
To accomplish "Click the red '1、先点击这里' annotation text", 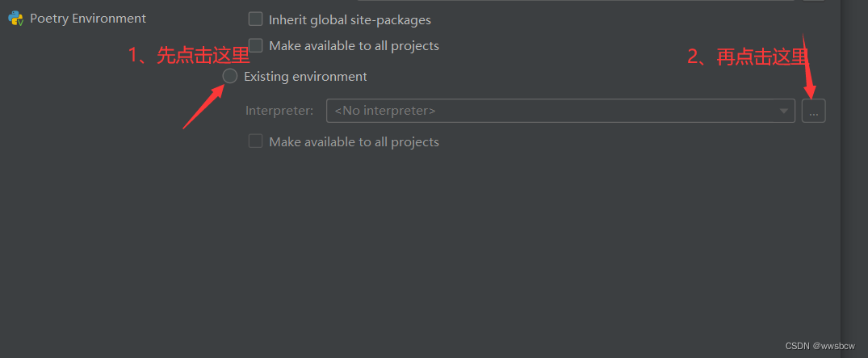I will pos(189,56).
